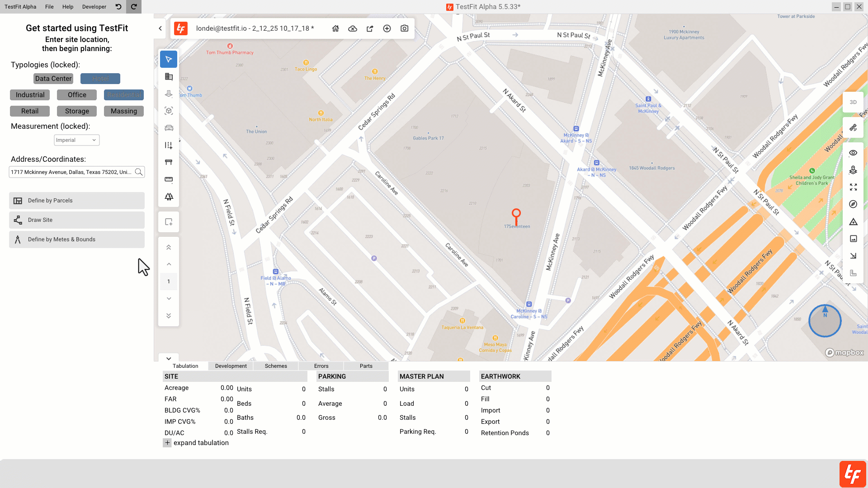Image resolution: width=868 pixels, height=488 pixels.
Task: Toggle satellite imagery icon
Action: click(x=853, y=128)
